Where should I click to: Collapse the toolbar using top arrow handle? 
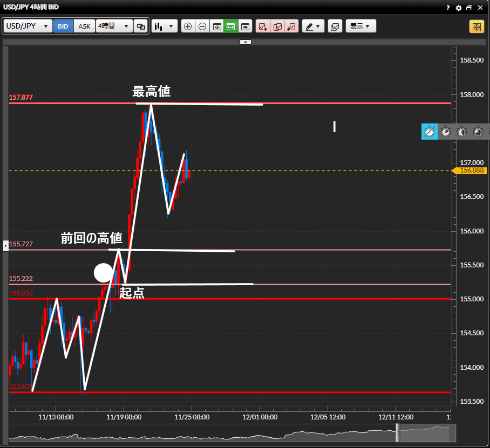tap(245, 42)
